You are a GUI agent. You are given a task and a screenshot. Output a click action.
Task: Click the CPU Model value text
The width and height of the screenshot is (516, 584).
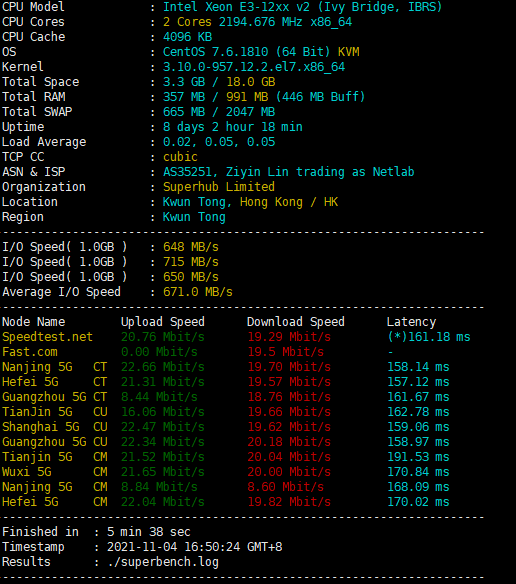(302, 7)
